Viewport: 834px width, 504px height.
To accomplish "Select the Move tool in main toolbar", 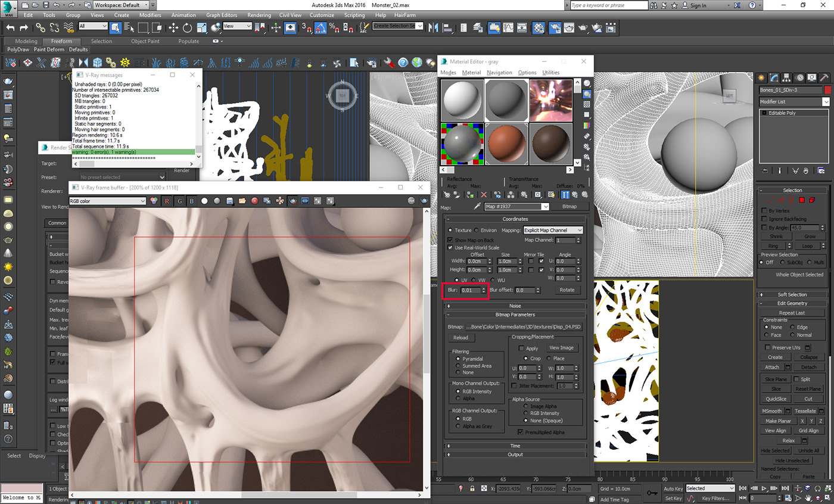I will pyautogui.click(x=173, y=27).
